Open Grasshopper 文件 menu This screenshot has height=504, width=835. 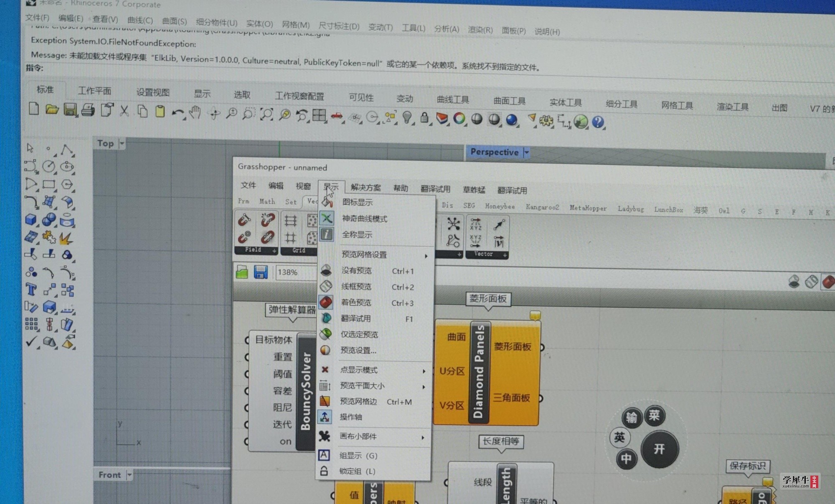coord(248,185)
